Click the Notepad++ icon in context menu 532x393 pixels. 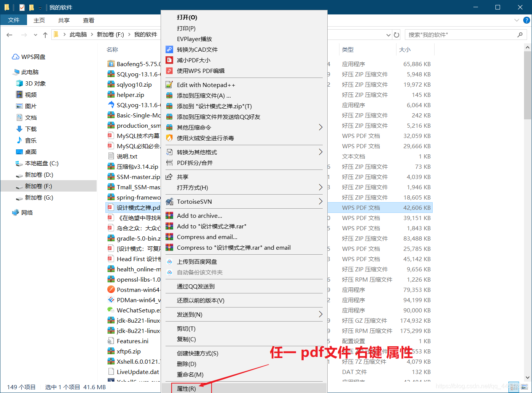(169, 85)
